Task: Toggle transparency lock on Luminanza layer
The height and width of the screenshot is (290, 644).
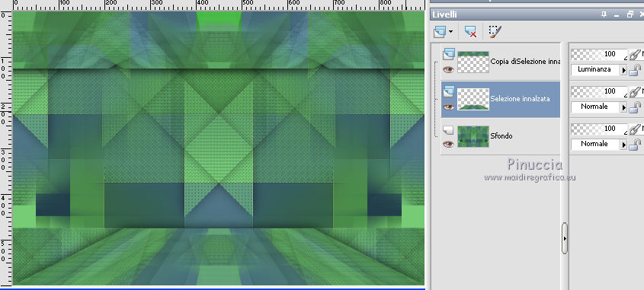Action: 636,70
